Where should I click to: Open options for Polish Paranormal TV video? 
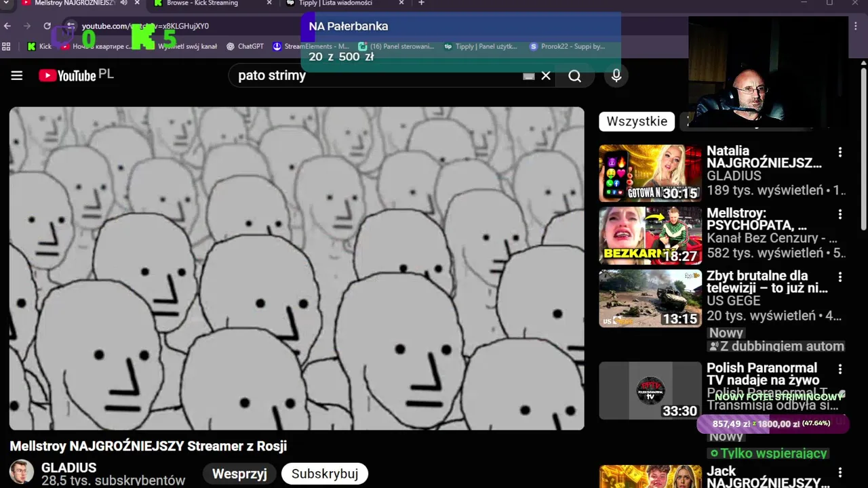[x=840, y=369]
